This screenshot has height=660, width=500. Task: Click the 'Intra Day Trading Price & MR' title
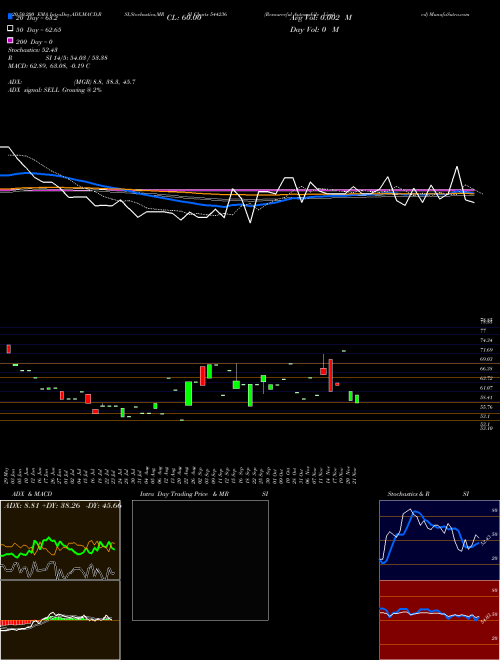click(184, 494)
